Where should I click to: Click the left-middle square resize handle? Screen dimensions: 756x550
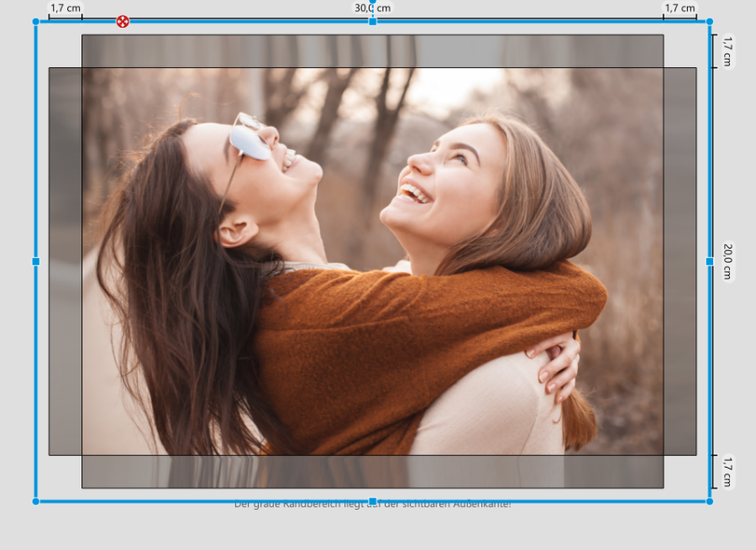coord(36,261)
